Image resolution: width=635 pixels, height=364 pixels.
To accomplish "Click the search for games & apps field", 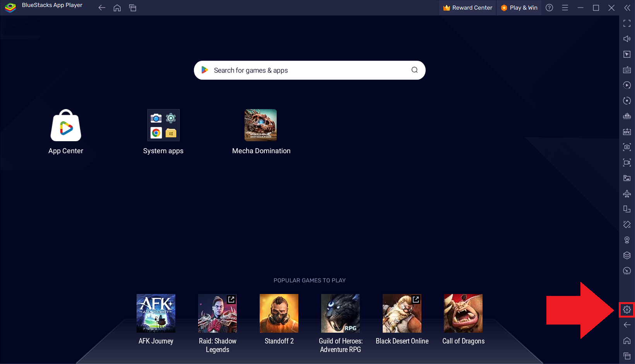I will click(x=309, y=70).
